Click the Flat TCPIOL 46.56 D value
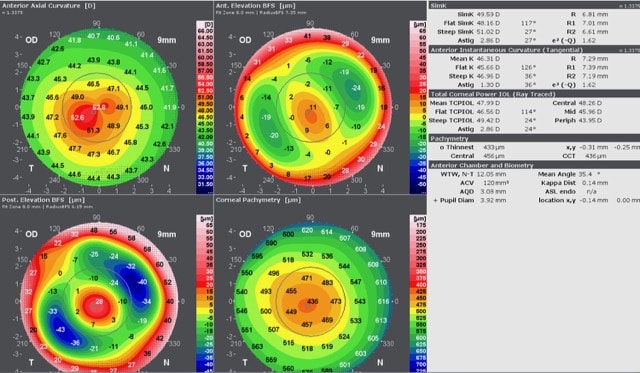Viewport: 640px width, 373px height. pos(488,111)
